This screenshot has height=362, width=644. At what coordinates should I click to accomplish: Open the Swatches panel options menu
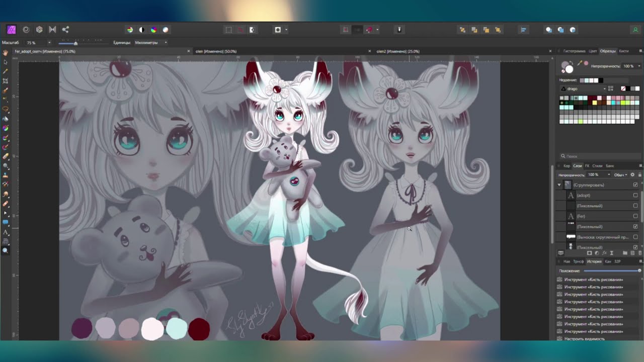click(x=640, y=51)
